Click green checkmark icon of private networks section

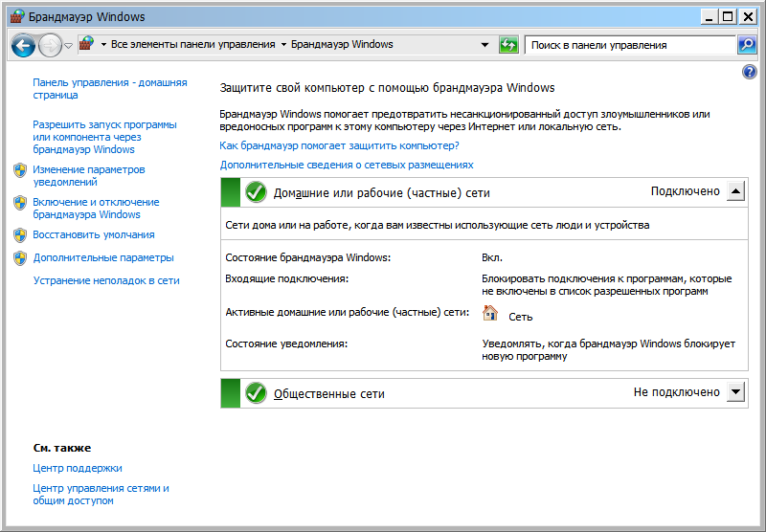click(256, 192)
